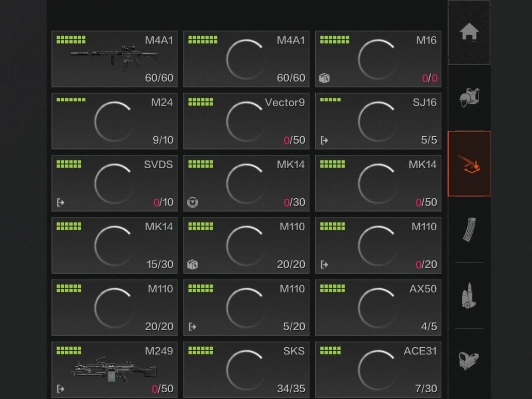Pick the AX50 sniper card
Image resolution: width=532 pixels, height=399 pixels.
(x=378, y=307)
